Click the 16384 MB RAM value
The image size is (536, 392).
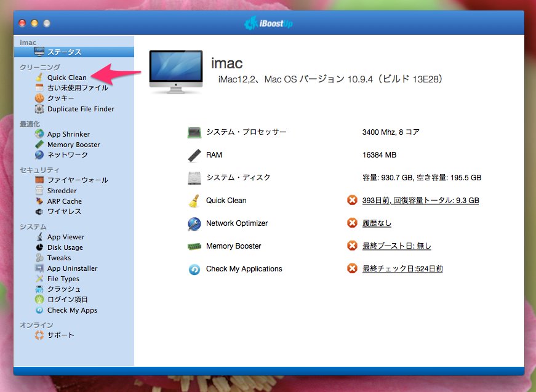coord(379,155)
